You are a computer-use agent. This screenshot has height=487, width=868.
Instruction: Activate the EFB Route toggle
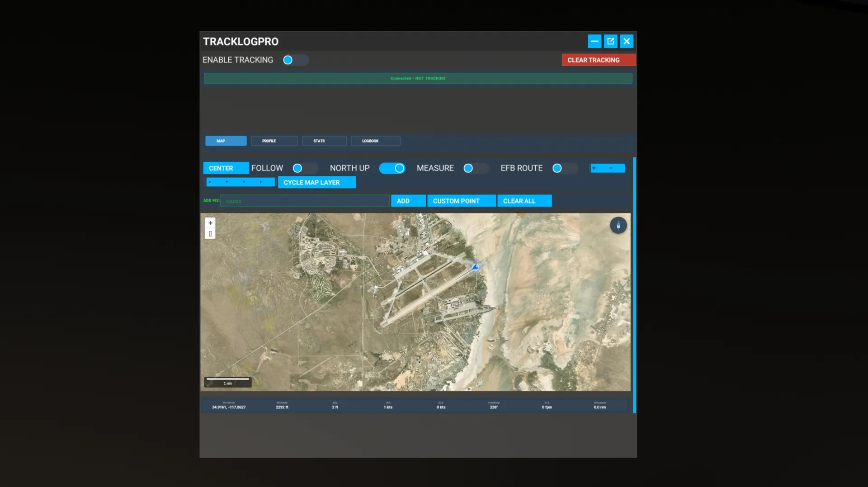pos(564,168)
